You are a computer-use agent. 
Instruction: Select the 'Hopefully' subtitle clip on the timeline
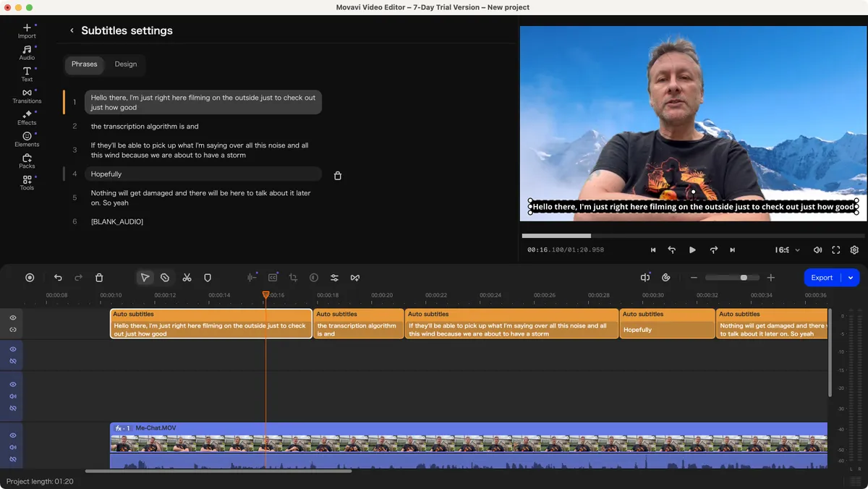[665, 323]
